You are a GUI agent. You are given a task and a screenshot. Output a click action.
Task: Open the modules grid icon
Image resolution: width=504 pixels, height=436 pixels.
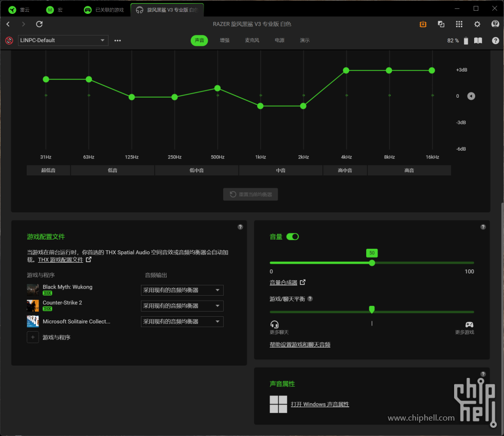(459, 24)
